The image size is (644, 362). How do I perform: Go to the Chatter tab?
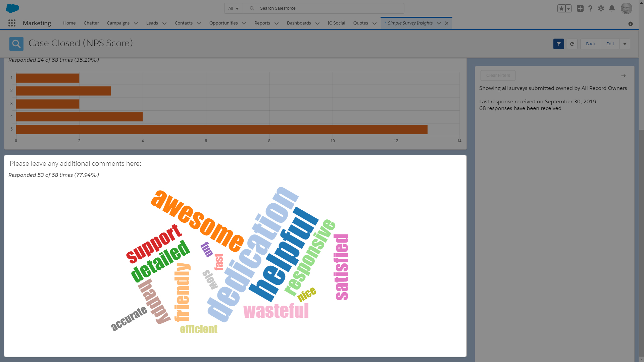pyautogui.click(x=91, y=23)
